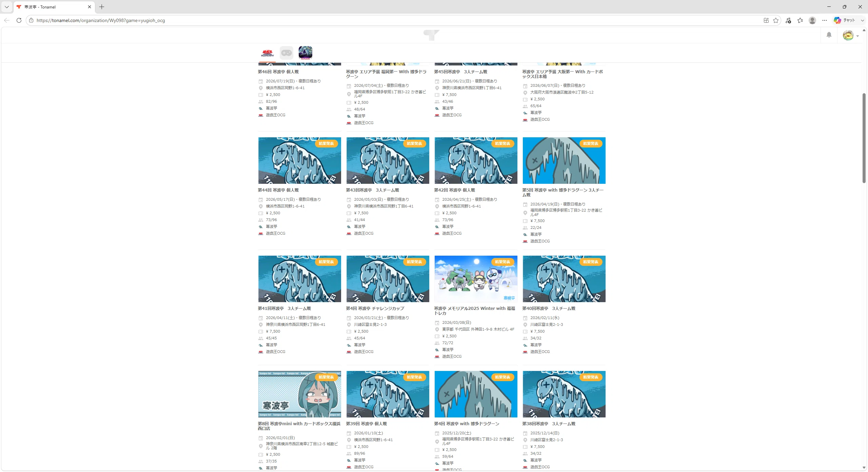The width and height of the screenshot is (868, 472).
Task: Click the page vertical scrollbar thumb
Action: coord(864,138)
